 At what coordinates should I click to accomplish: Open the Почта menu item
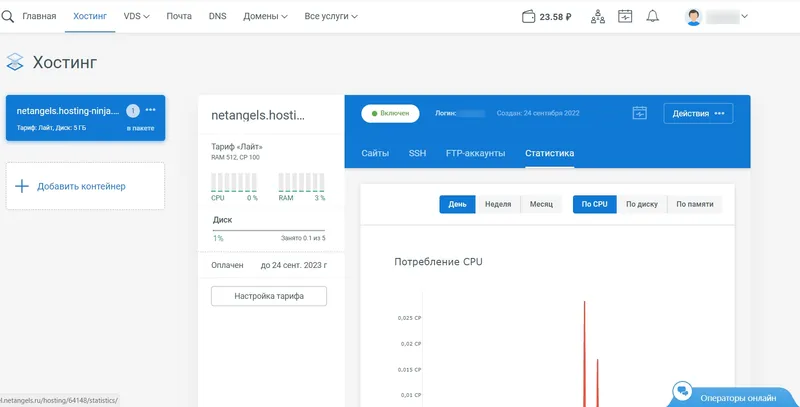179,16
